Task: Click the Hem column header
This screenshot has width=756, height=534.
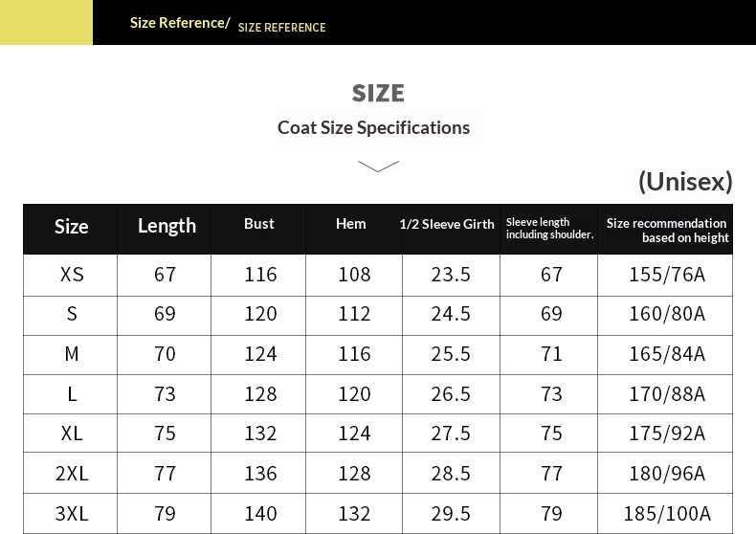Action: pyautogui.click(x=351, y=224)
